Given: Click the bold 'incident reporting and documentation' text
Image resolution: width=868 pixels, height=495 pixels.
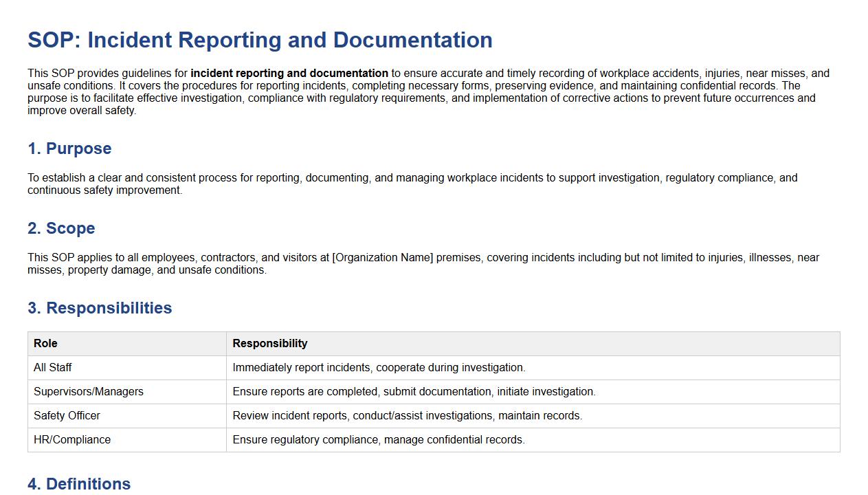Looking at the screenshot, I should click(289, 74).
